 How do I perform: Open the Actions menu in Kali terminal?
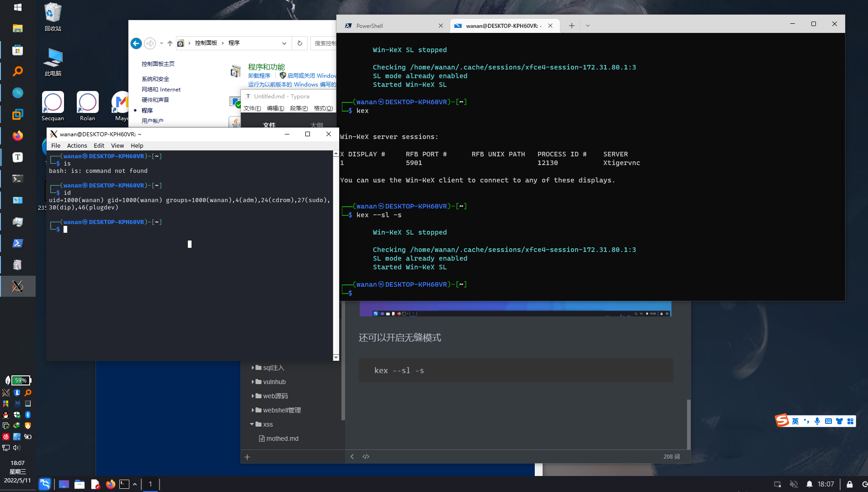77,145
